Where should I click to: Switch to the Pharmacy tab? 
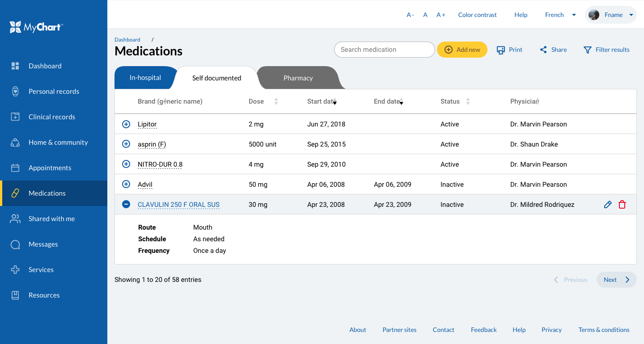298,78
